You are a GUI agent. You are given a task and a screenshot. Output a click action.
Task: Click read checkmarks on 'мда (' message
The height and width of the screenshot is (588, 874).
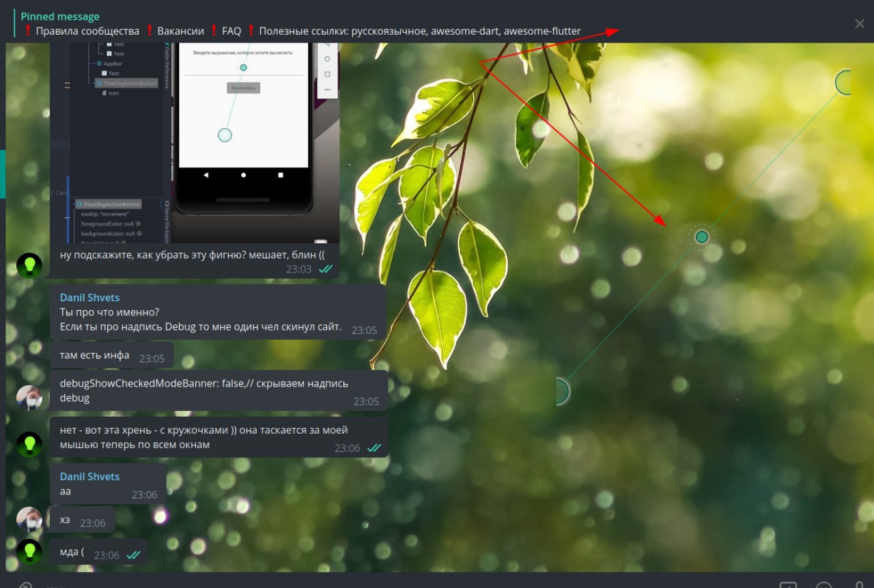[133, 555]
